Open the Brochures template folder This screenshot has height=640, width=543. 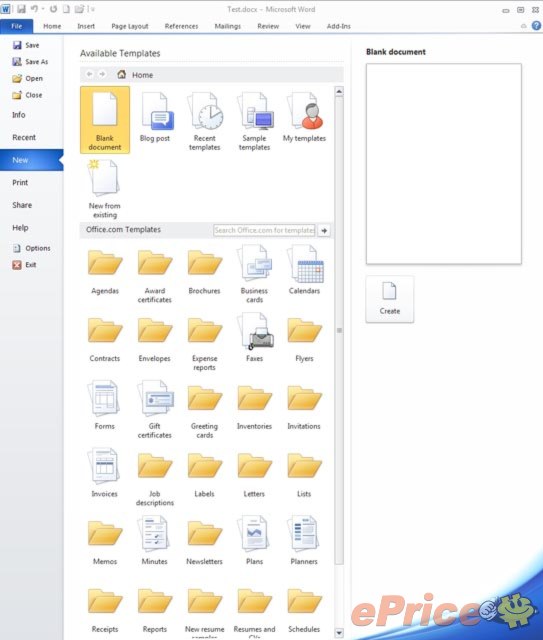coord(205,271)
